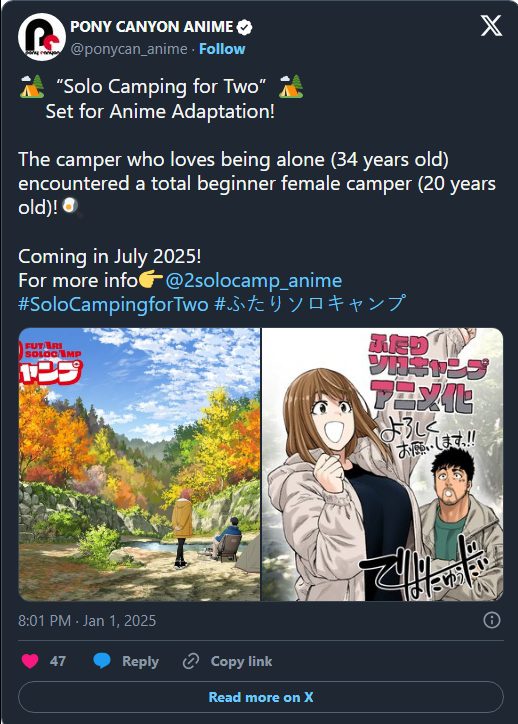This screenshot has width=518, height=724.
Task: Click the X logo icon
Action: pos(491,25)
